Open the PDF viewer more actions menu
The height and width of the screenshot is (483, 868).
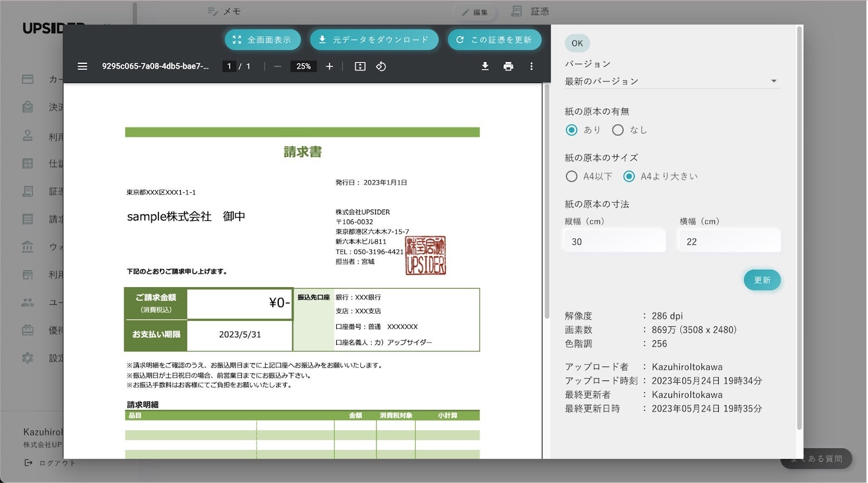(531, 66)
